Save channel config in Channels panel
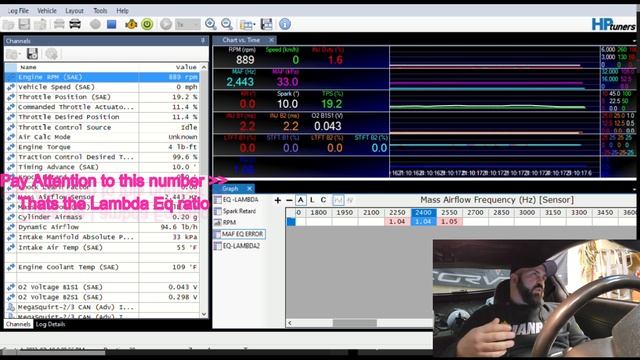 tap(32, 54)
